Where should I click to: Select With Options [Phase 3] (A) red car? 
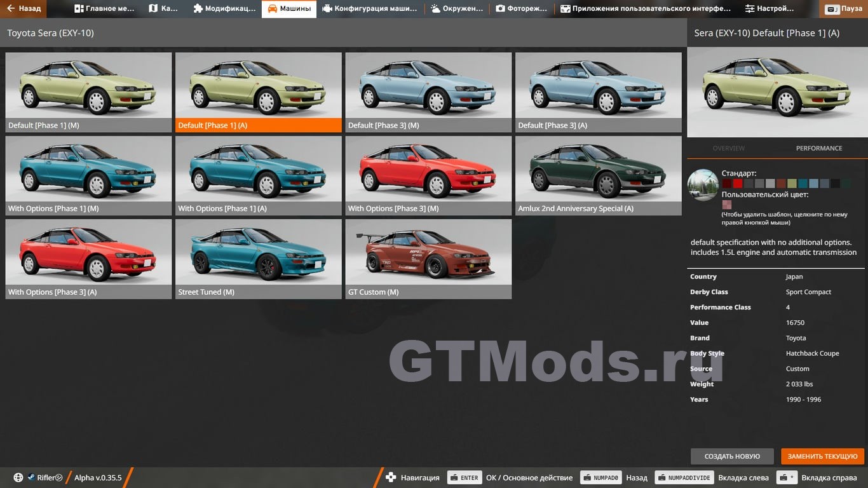(88, 259)
